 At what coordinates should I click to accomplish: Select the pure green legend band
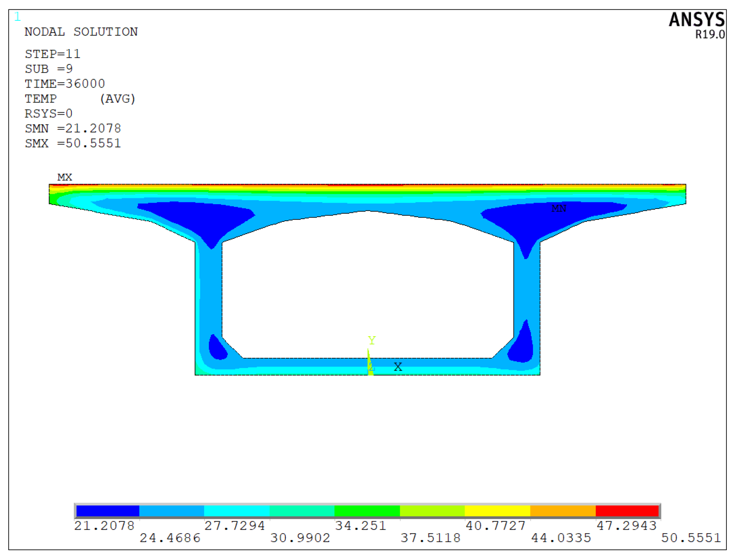[367, 511]
